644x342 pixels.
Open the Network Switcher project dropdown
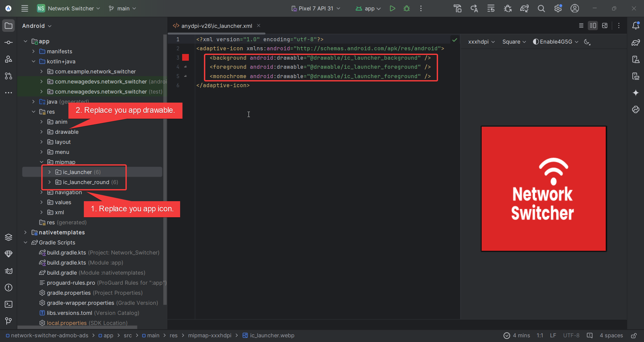pyautogui.click(x=69, y=8)
